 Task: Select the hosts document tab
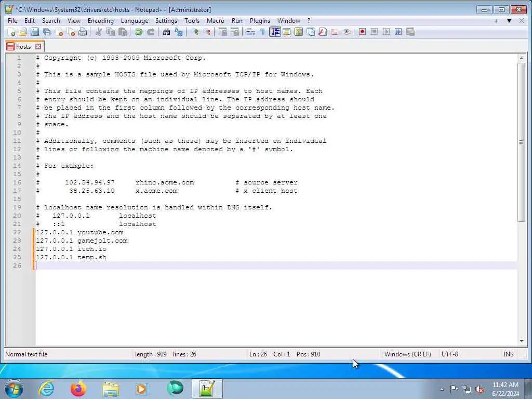click(23, 46)
